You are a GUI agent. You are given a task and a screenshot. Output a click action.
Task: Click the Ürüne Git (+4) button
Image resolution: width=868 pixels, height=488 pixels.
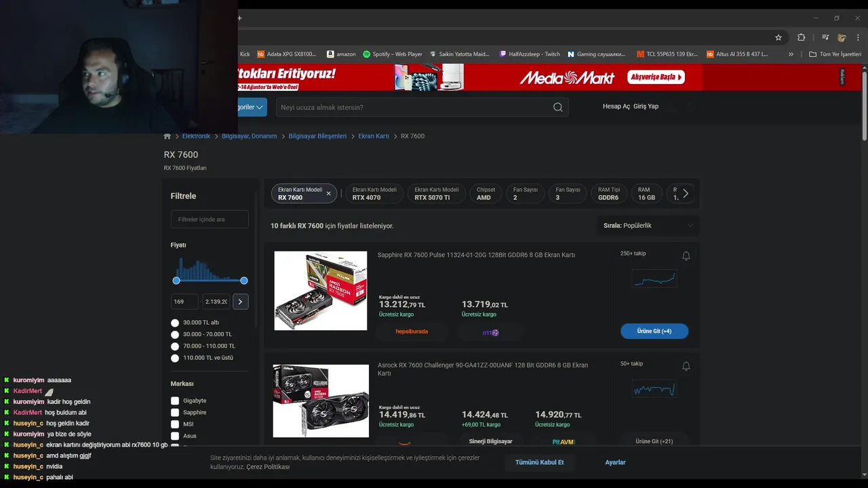tap(654, 331)
